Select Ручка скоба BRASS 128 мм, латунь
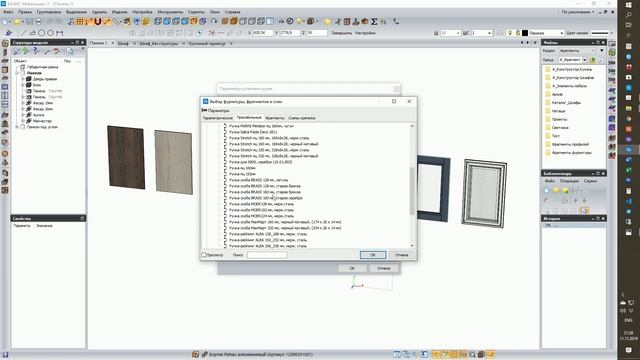Viewport: 640px width, 360px height. tap(258, 180)
